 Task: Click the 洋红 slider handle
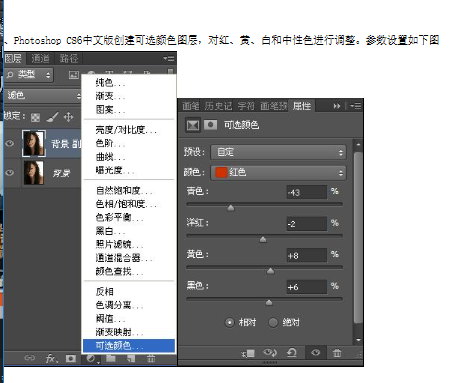click(263, 239)
